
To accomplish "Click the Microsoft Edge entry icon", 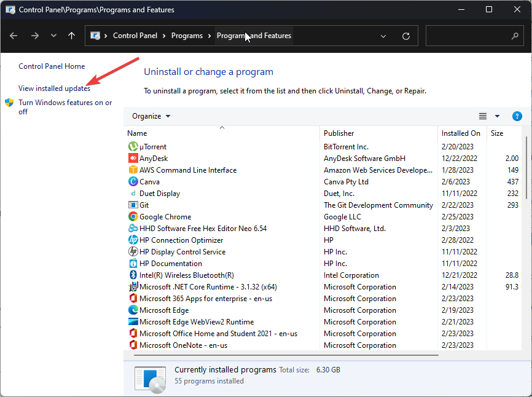I will click(x=133, y=310).
